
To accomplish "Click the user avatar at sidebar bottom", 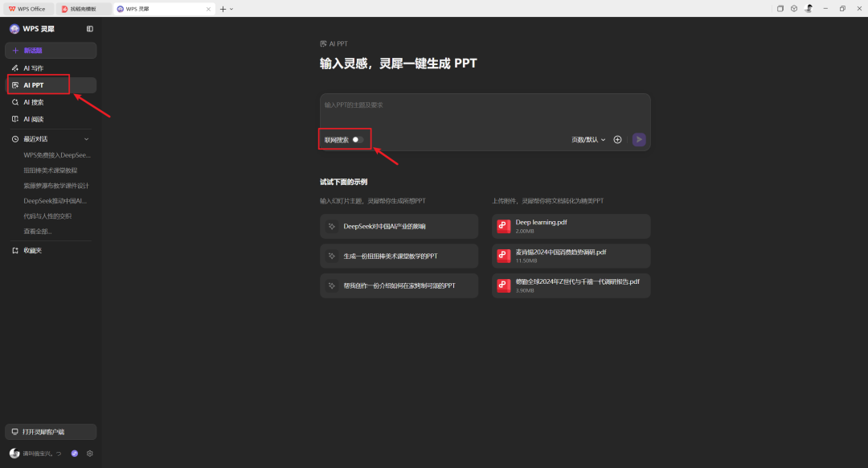I will point(14,454).
